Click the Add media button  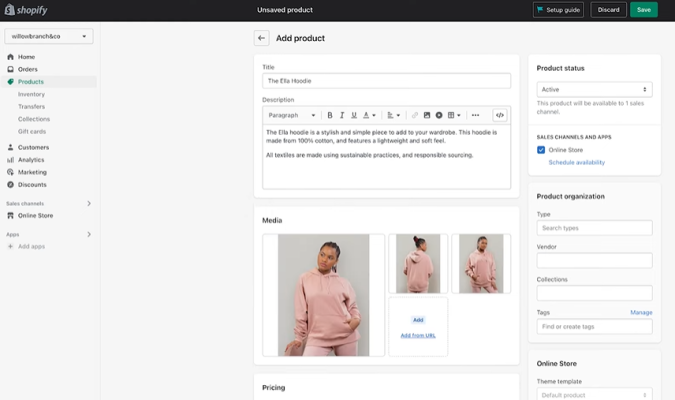pos(418,320)
